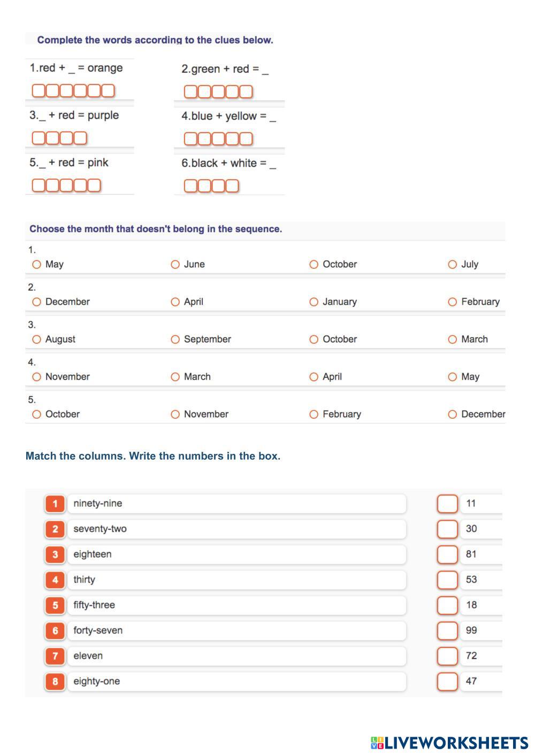
Task: Click first letter box under pink clue
Action: coord(39,186)
